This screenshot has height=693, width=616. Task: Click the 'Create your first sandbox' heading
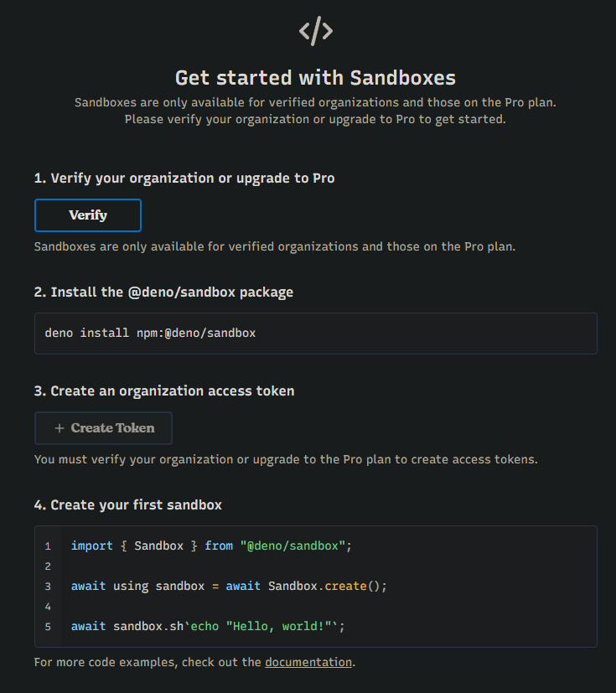[127, 505]
